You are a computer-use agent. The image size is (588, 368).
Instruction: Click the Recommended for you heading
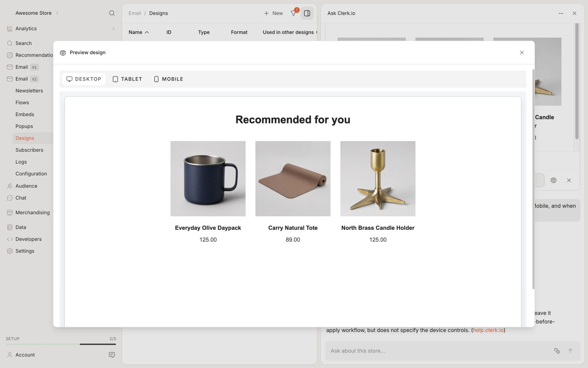293,119
